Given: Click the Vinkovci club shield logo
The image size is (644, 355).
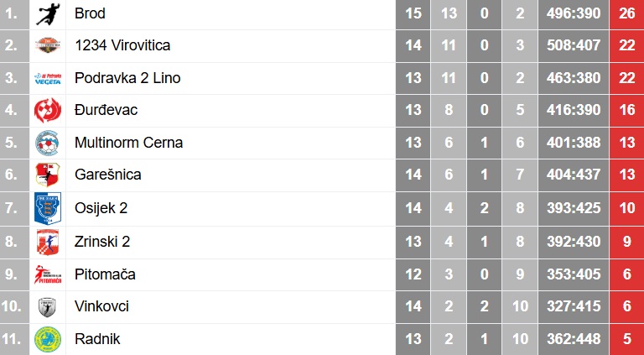Looking at the screenshot, I should pyautogui.click(x=47, y=307).
